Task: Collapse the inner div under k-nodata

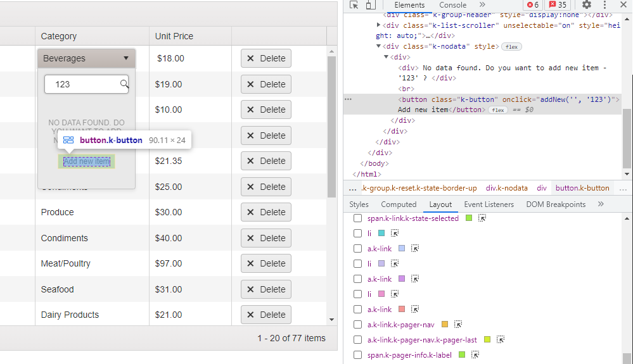Action: click(x=386, y=57)
